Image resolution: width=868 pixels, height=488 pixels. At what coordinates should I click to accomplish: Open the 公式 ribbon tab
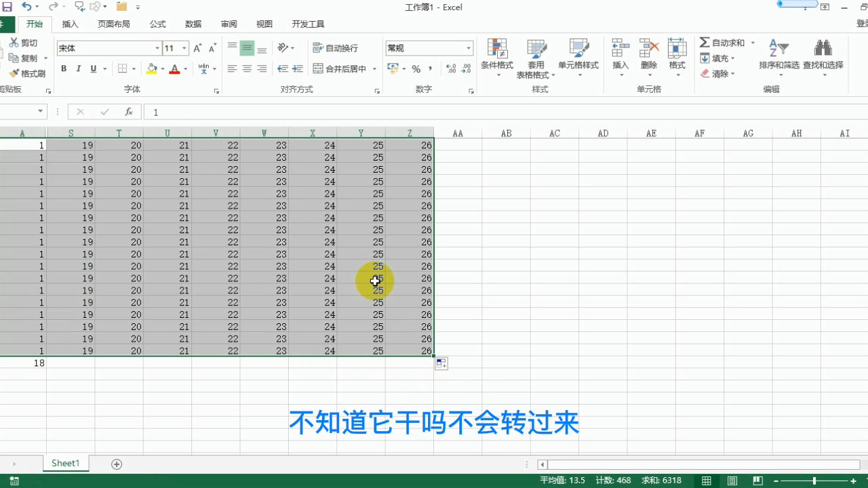[x=157, y=24]
